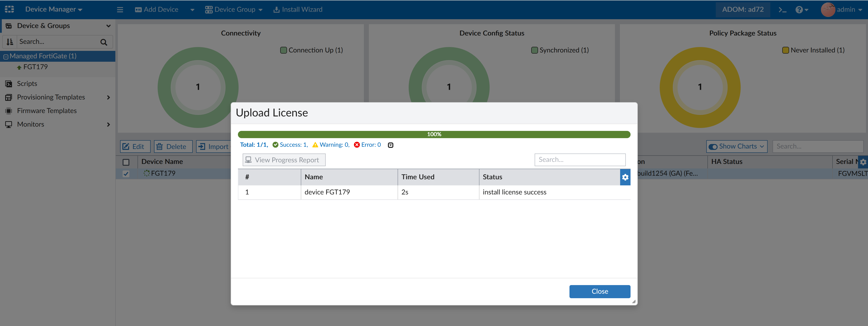
Task: Click the application grid icon top-left
Action: click(x=9, y=9)
